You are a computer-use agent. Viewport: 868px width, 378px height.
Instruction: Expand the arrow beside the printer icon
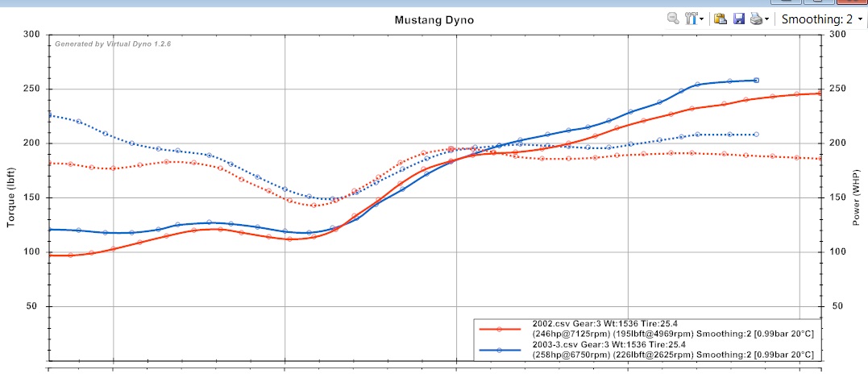pyautogui.click(x=767, y=19)
